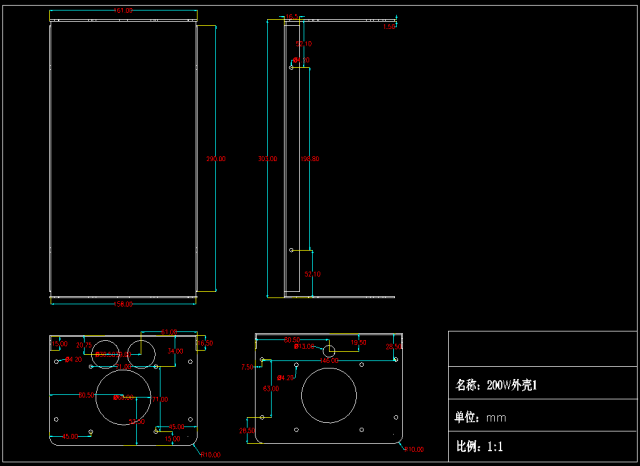Select the R10.00 label in bottom-left view
Image resolution: width=640 pixels, height=466 pixels.
tap(211, 455)
